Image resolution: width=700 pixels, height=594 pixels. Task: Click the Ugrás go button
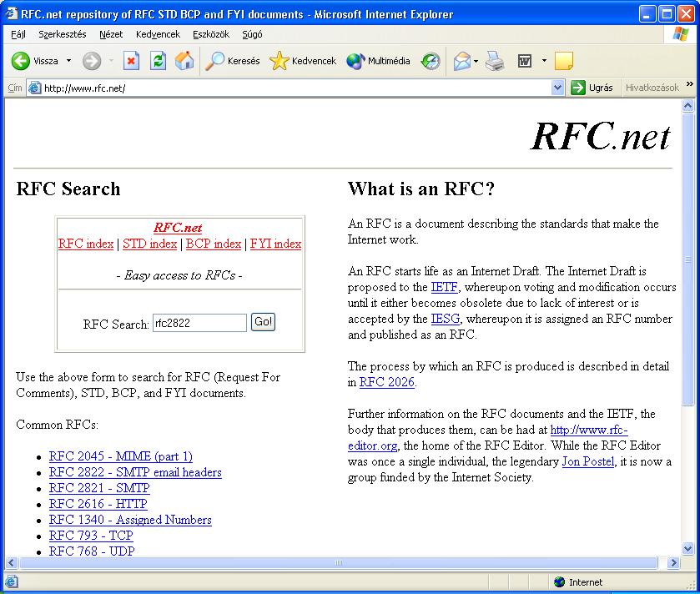592,88
